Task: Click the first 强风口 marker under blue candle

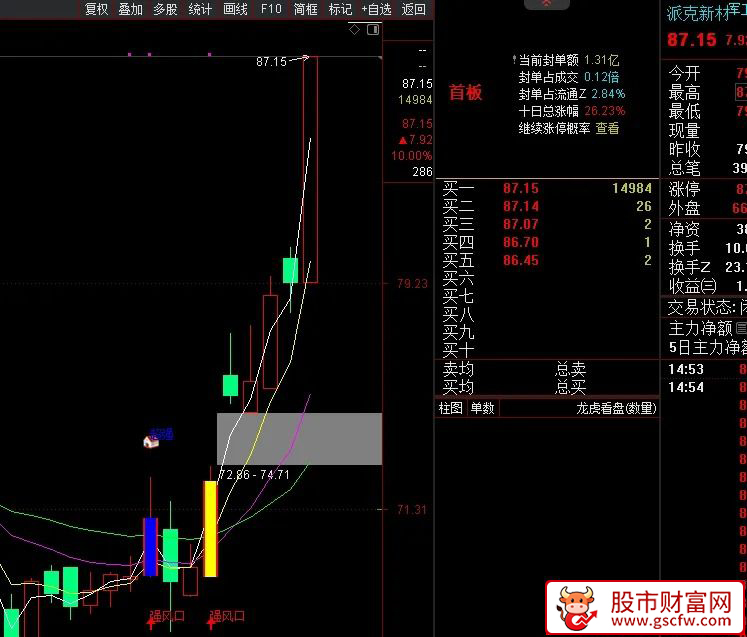Action: coord(167,617)
